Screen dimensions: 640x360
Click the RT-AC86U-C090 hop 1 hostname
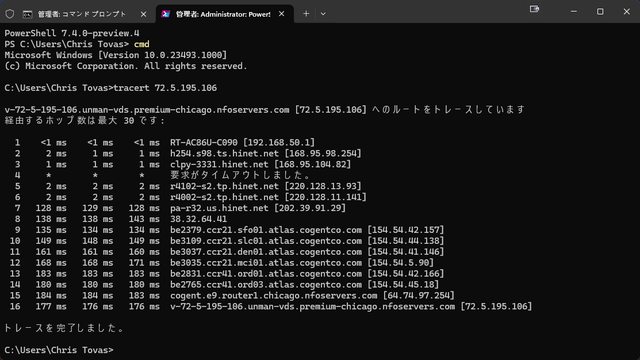pos(204,142)
